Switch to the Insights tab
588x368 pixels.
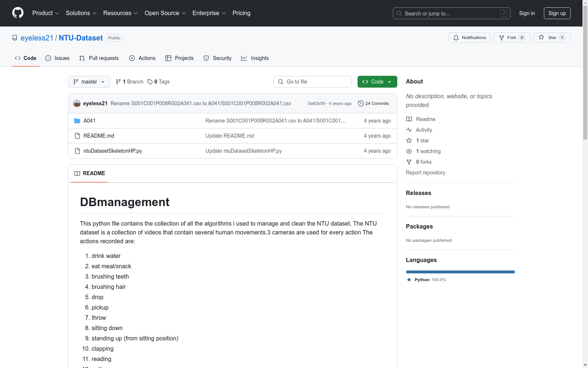pyautogui.click(x=255, y=58)
